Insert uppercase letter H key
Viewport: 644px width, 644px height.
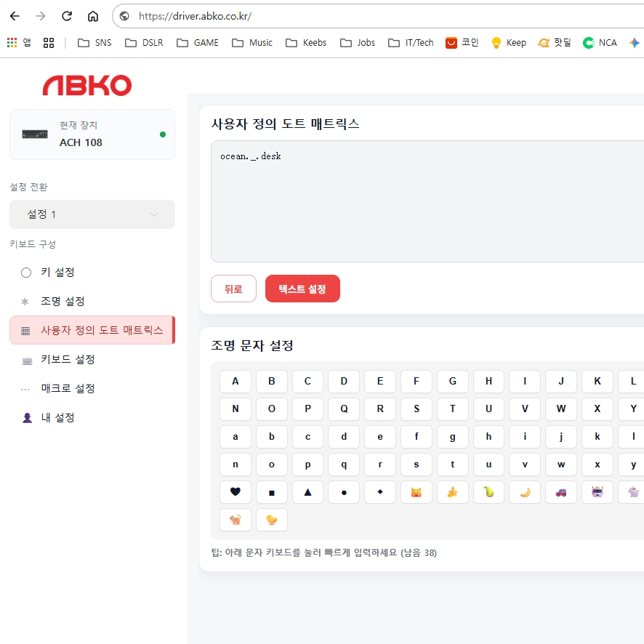(x=488, y=381)
